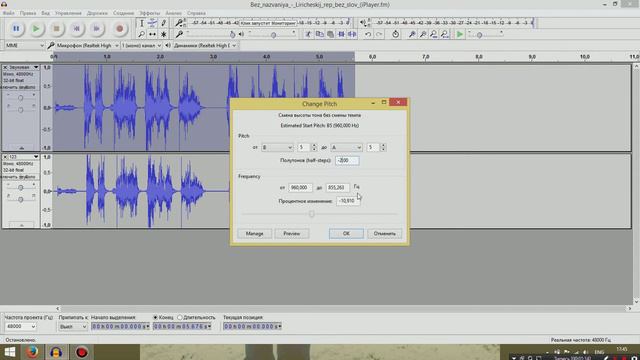Start playback with the green Play button

(36, 29)
